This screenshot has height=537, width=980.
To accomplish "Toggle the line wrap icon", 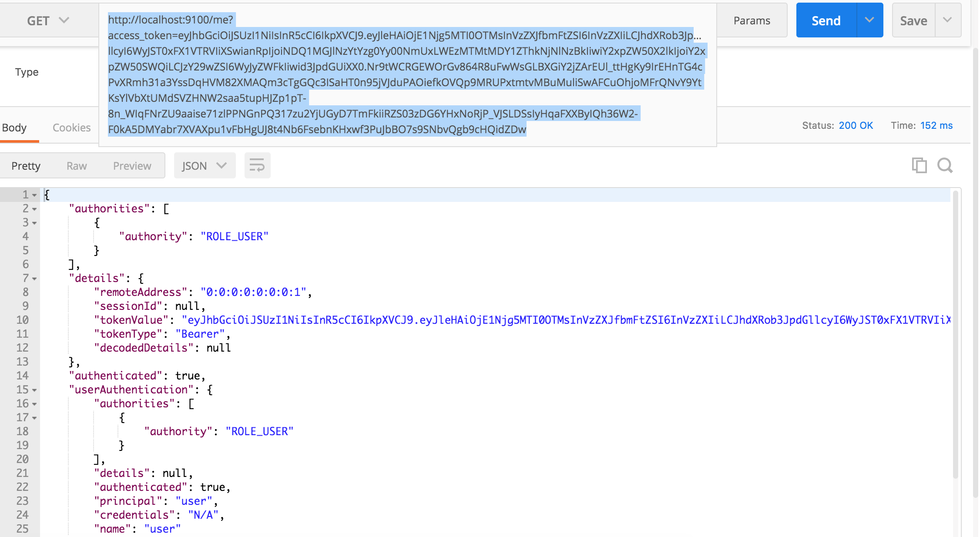I will tap(257, 165).
